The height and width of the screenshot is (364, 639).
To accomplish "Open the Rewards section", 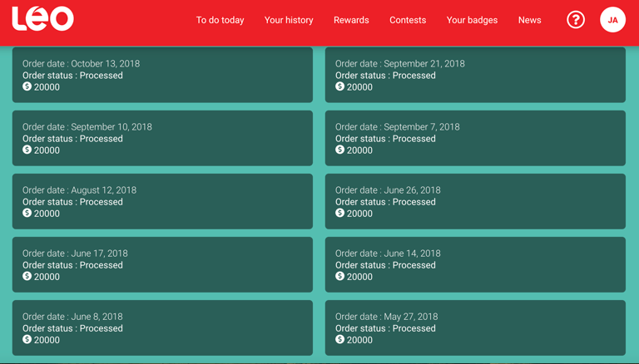I will (x=351, y=20).
